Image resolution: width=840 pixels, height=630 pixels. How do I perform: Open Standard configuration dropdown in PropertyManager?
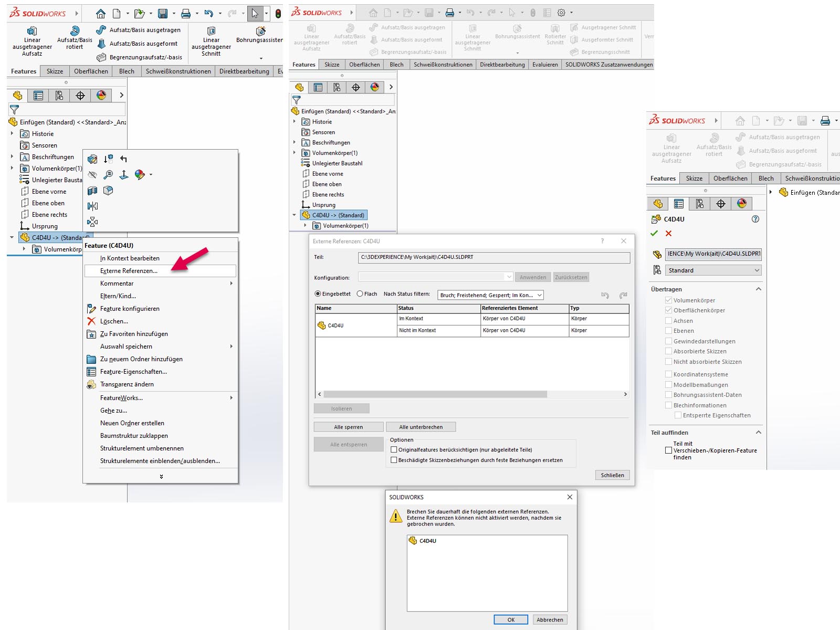(713, 270)
